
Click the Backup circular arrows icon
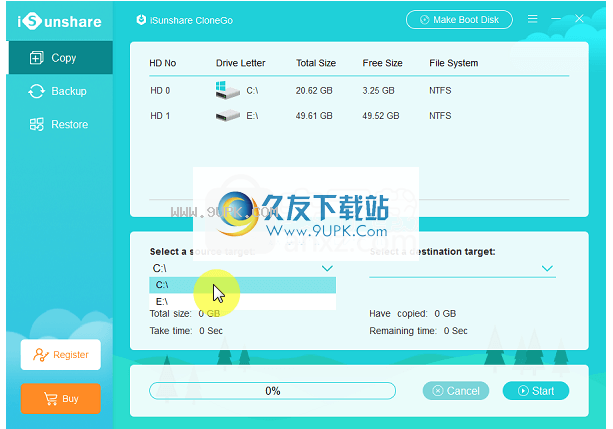point(36,91)
